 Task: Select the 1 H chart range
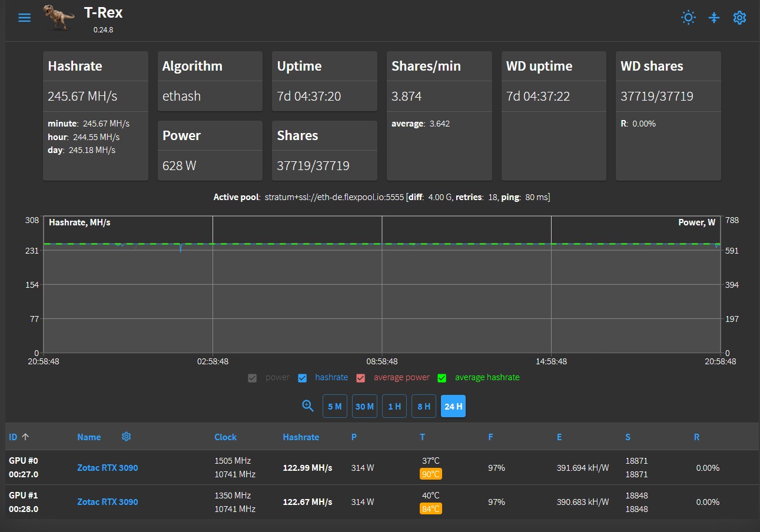[394, 406]
